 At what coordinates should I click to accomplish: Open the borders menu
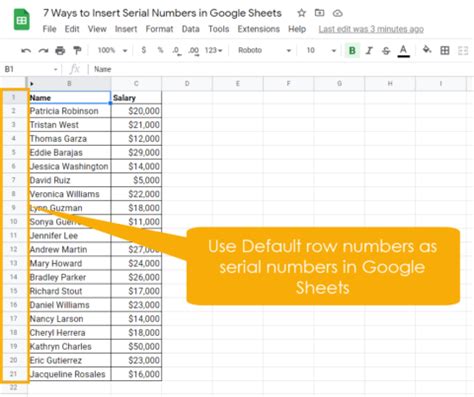point(445,51)
